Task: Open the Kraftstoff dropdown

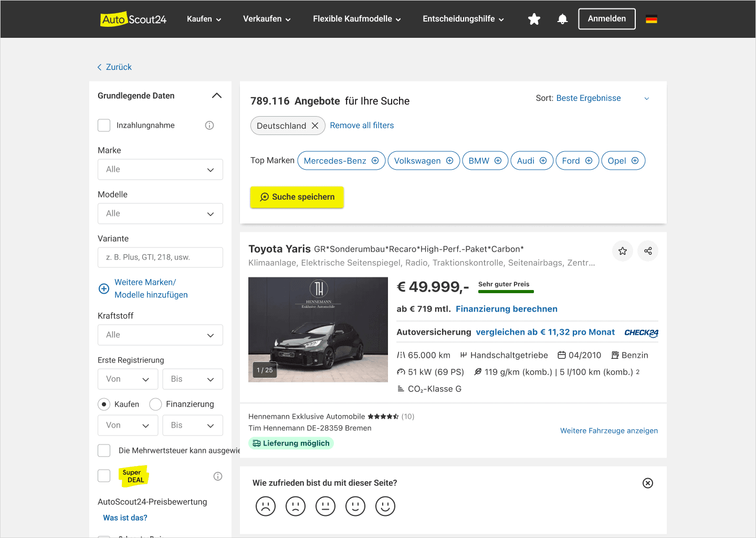Action: coord(160,335)
